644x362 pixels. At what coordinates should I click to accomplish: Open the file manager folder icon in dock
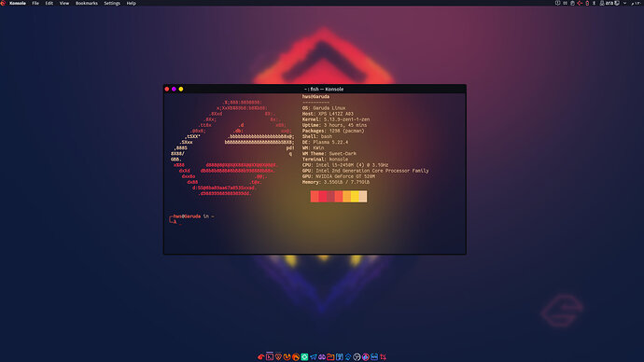point(330,357)
